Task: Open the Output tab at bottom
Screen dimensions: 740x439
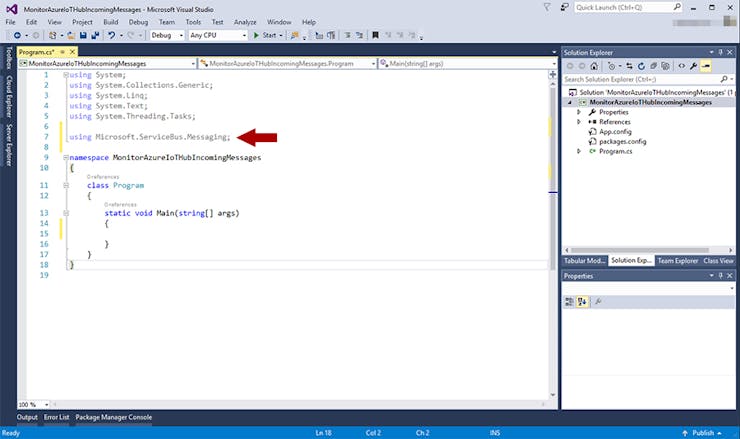Action: point(27,417)
